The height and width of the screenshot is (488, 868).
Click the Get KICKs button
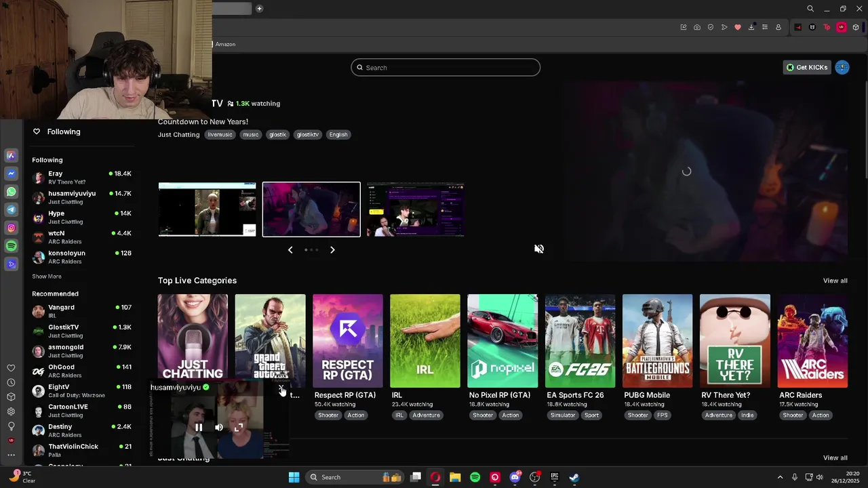point(807,67)
